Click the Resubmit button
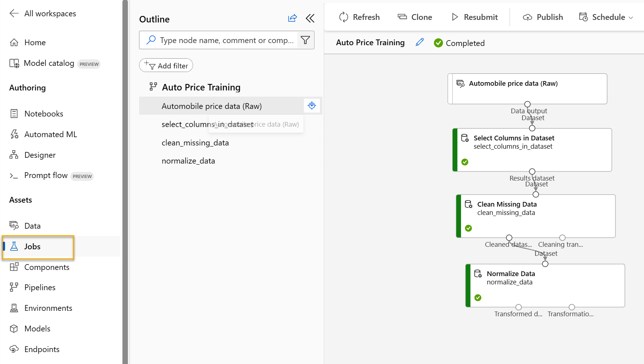This screenshot has height=364, width=644. tap(474, 17)
